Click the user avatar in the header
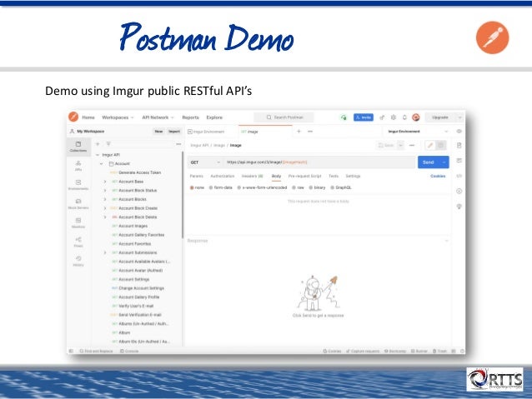The height and width of the screenshot is (399, 532). [416, 117]
